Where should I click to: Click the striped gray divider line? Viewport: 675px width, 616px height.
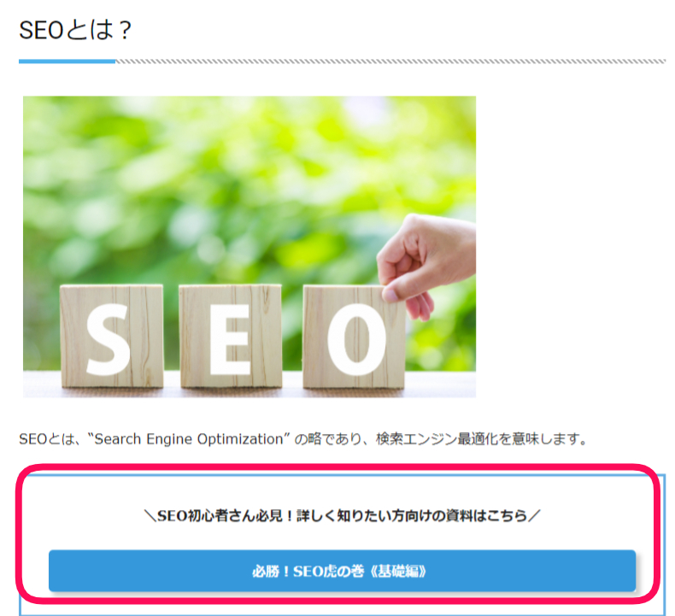[x=390, y=62]
